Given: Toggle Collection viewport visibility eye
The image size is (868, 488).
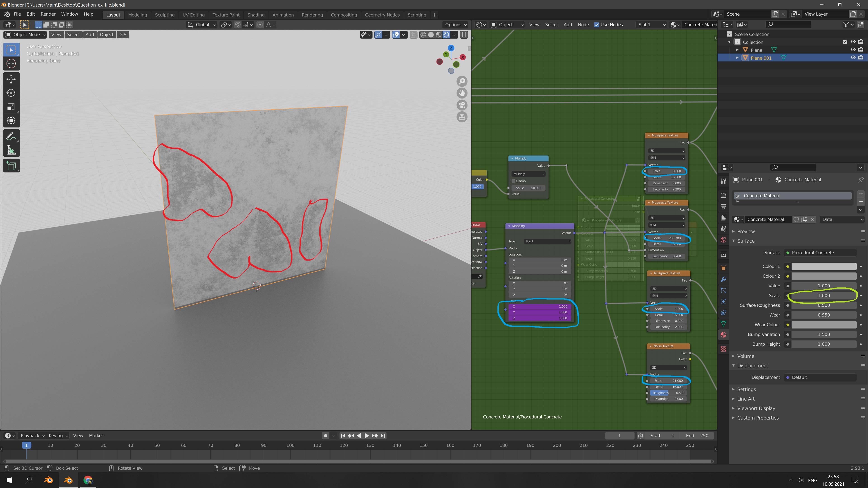Looking at the screenshot, I should 853,42.
